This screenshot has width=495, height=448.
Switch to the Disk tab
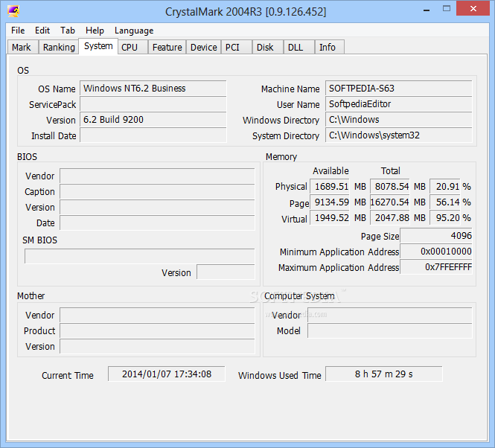[x=268, y=47]
